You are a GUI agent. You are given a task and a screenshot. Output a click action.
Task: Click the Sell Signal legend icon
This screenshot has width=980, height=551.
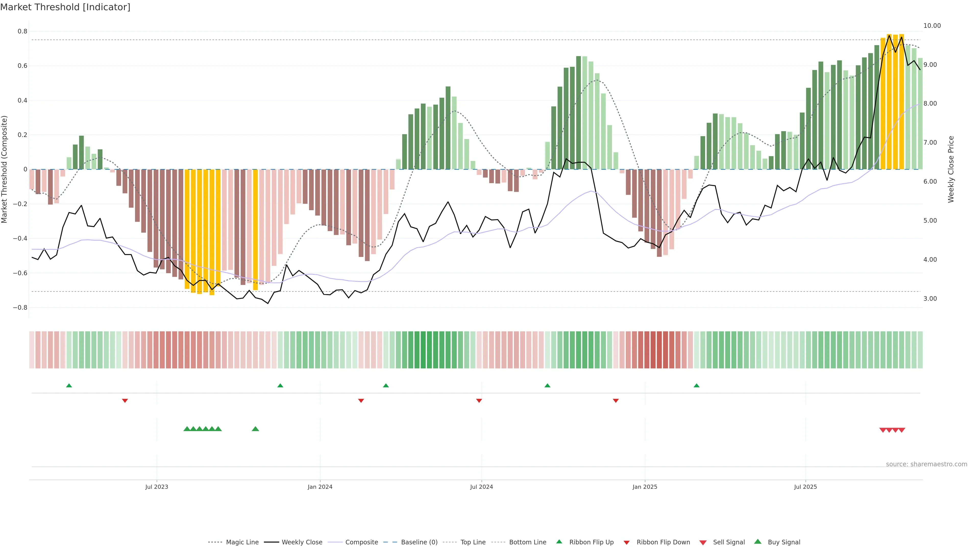(x=703, y=542)
